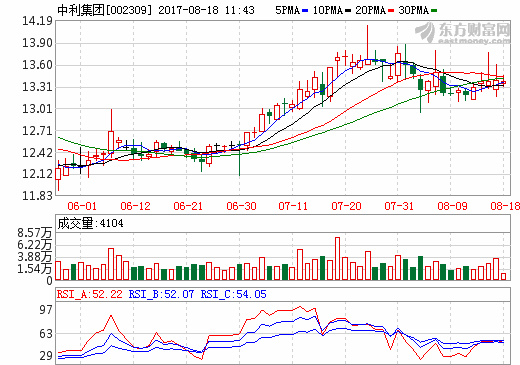The image size is (520, 365).
Task: Click the 07-20 date label
Action: pos(346,206)
